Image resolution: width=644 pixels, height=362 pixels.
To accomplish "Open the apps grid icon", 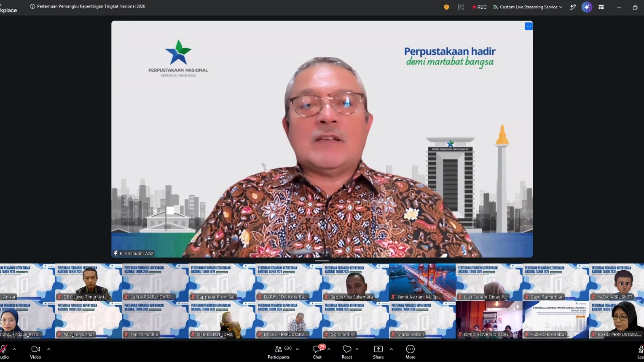I will (x=601, y=7).
